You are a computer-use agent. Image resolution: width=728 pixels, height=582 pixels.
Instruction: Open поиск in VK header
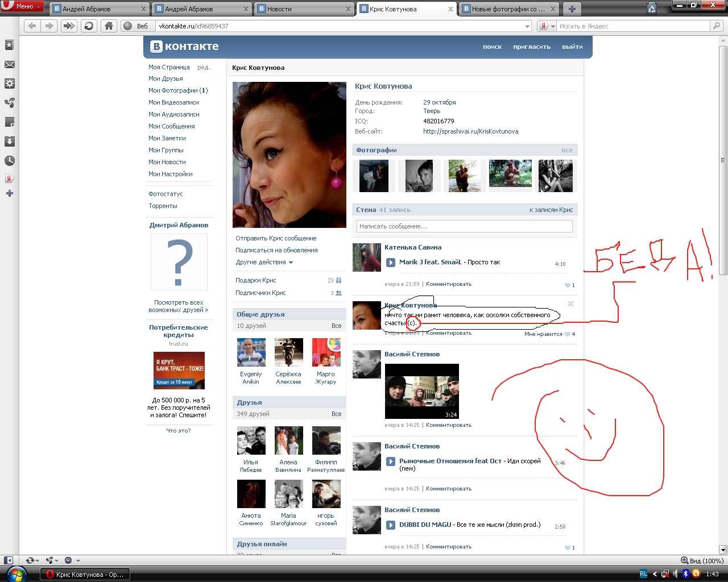pos(492,47)
